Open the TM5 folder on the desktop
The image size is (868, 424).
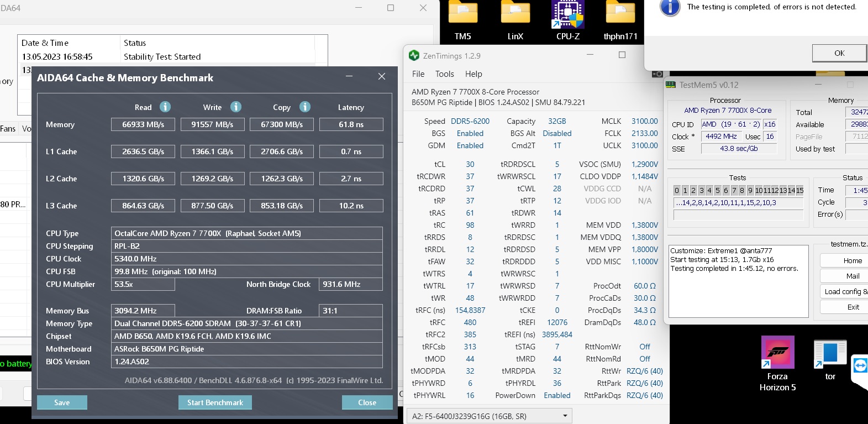463,21
